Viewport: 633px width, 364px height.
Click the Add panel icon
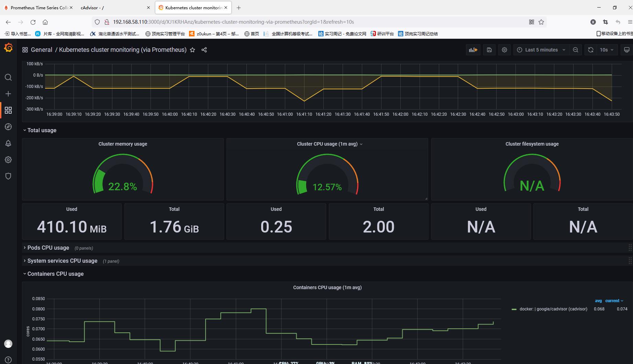pos(473,50)
